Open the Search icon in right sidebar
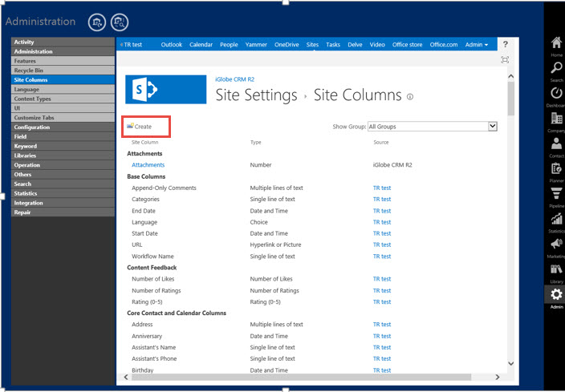The image size is (565, 392). (556, 67)
